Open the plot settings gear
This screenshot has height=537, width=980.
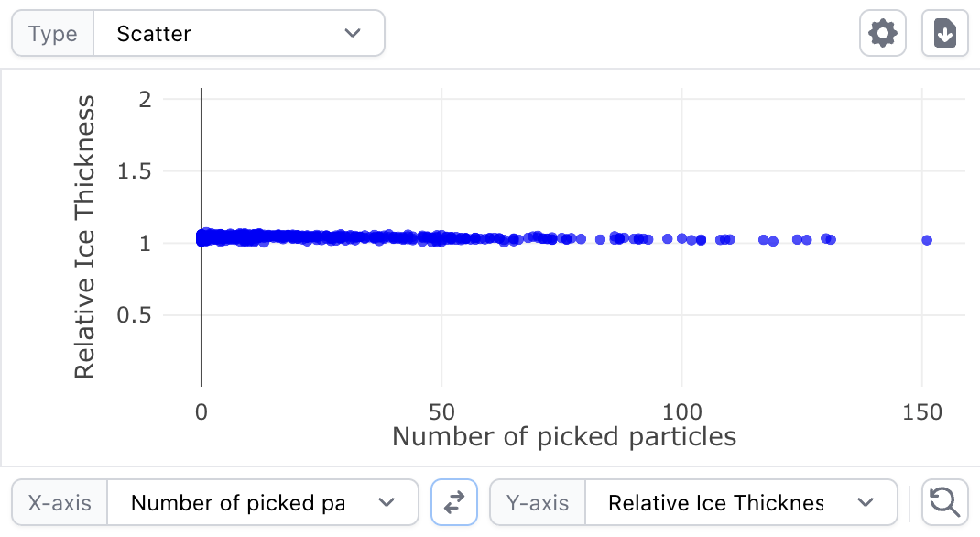[x=882, y=35]
